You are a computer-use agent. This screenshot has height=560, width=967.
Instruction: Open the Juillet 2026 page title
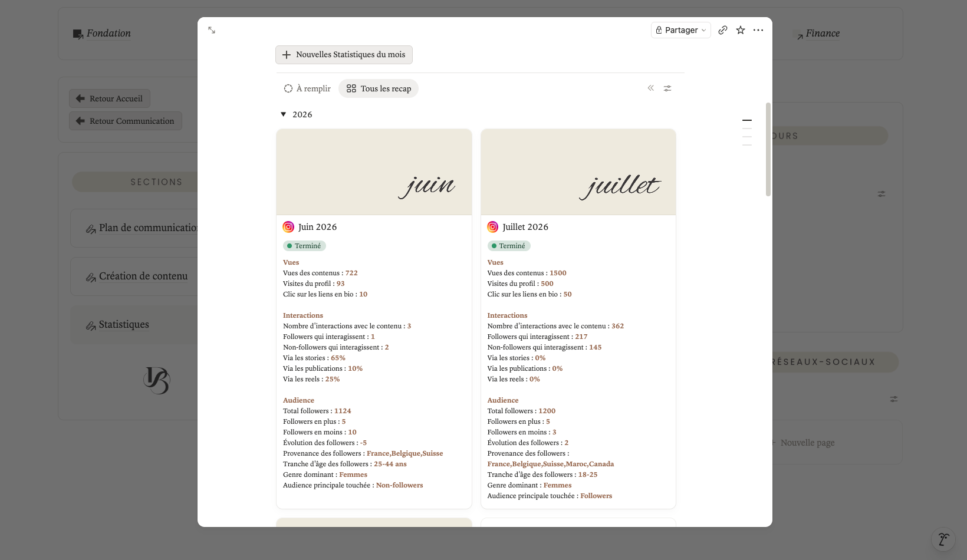(525, 227)
